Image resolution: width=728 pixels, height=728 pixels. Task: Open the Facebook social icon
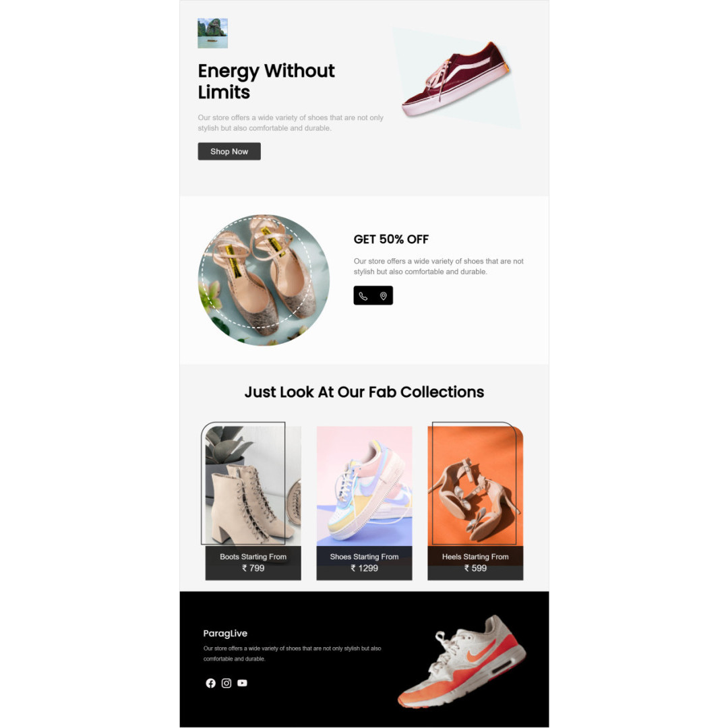click(x=211, y=683)
